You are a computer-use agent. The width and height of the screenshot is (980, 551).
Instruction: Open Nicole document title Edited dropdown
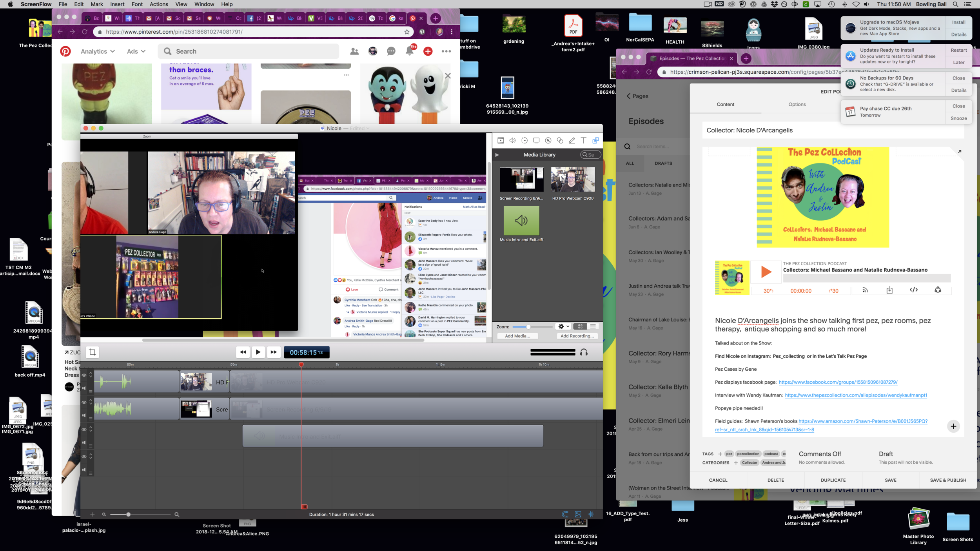pos(359,128)
